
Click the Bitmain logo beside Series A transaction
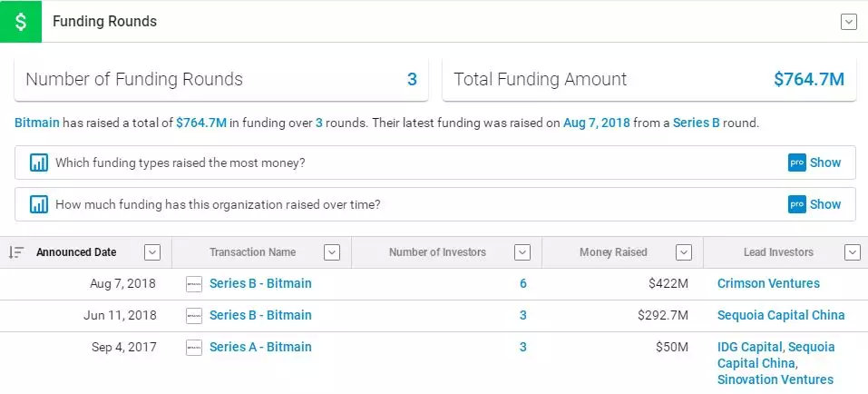point(194,348)
